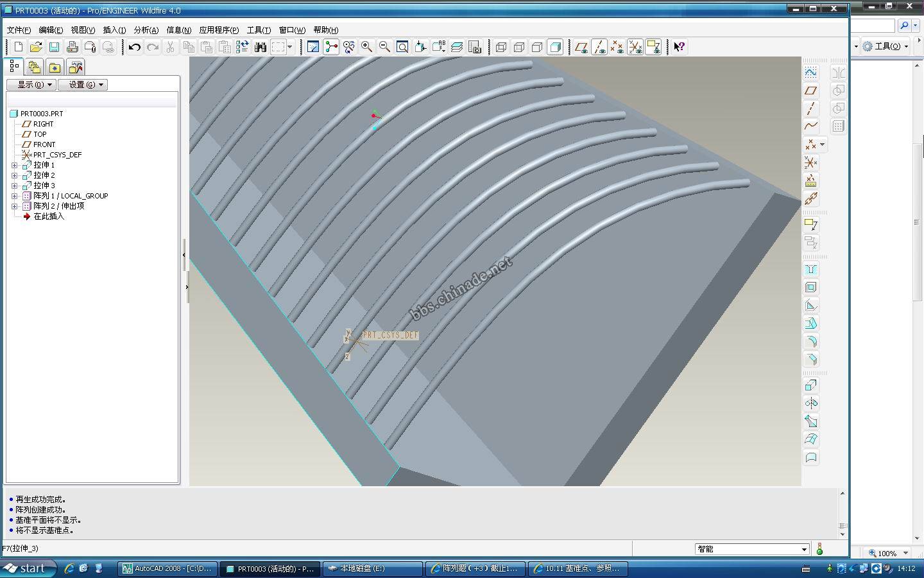
Task: Select the Datum Axis tool in right toolbar
Action: pos(811,109)
